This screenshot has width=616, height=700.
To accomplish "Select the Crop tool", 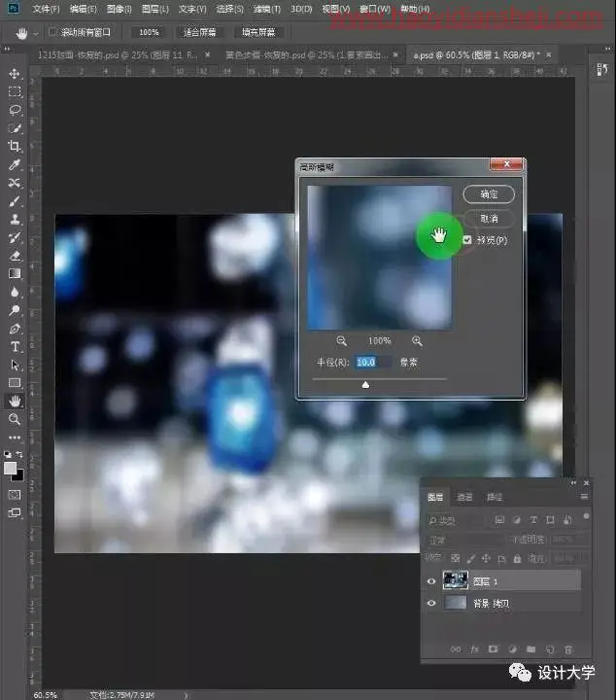I will [15, 147].
